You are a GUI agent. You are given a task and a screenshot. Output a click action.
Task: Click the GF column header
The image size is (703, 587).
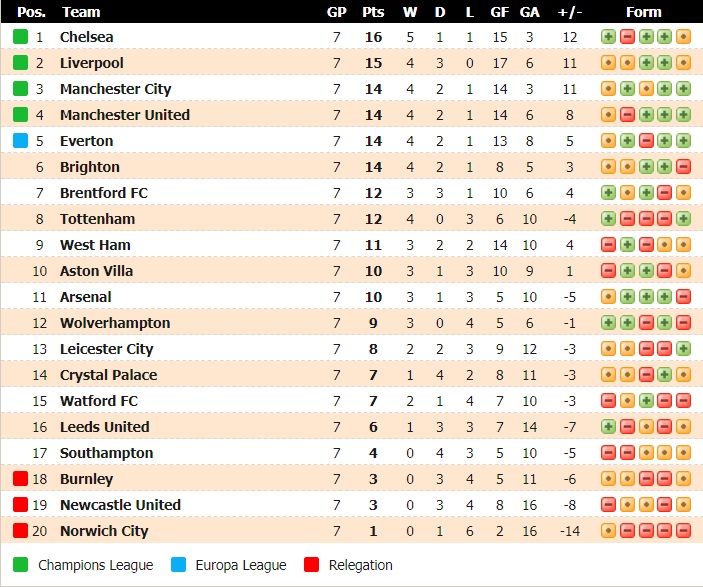click(500, 12)
